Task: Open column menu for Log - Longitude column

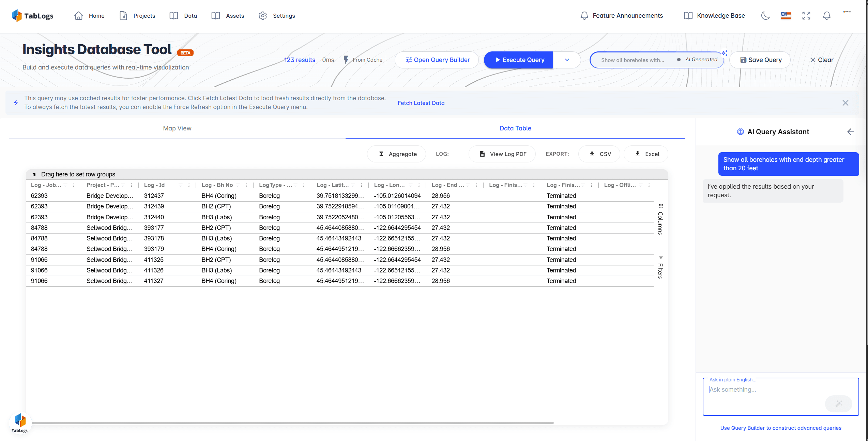Action: click(x=419, y=185)
